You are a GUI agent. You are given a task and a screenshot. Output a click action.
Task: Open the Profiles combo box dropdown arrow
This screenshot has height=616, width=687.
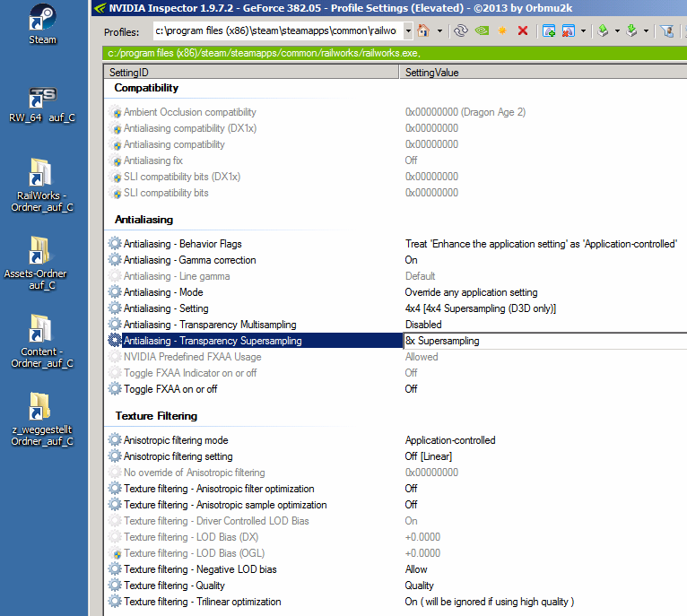tap(408, 30)
